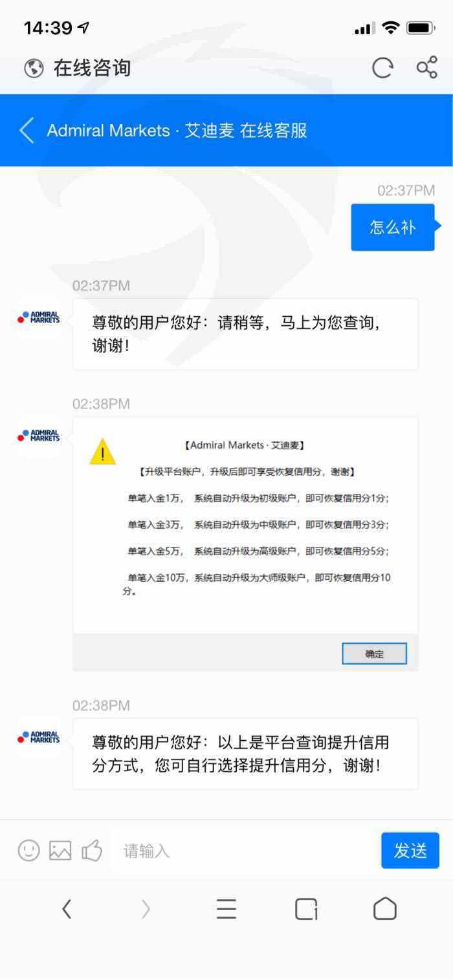The image size is (453, 980).
Task: Open the share icon at top right
Action: [426, 67]
